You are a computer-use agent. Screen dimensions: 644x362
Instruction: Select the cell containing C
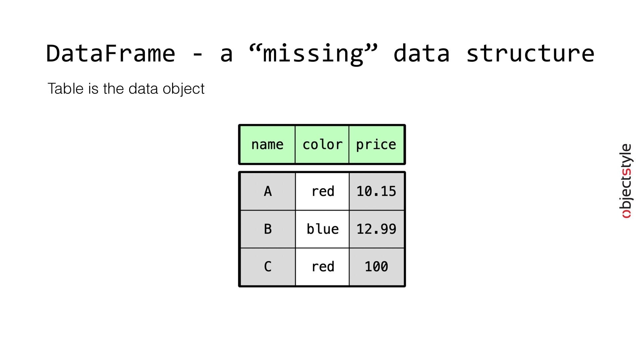click(268, 267)
